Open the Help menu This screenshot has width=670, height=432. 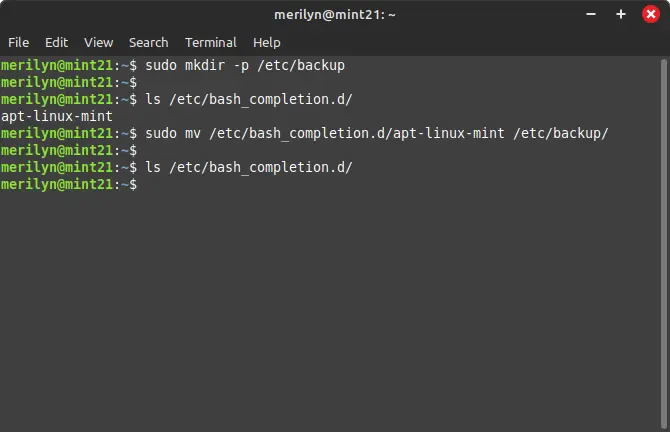(266, 43)
